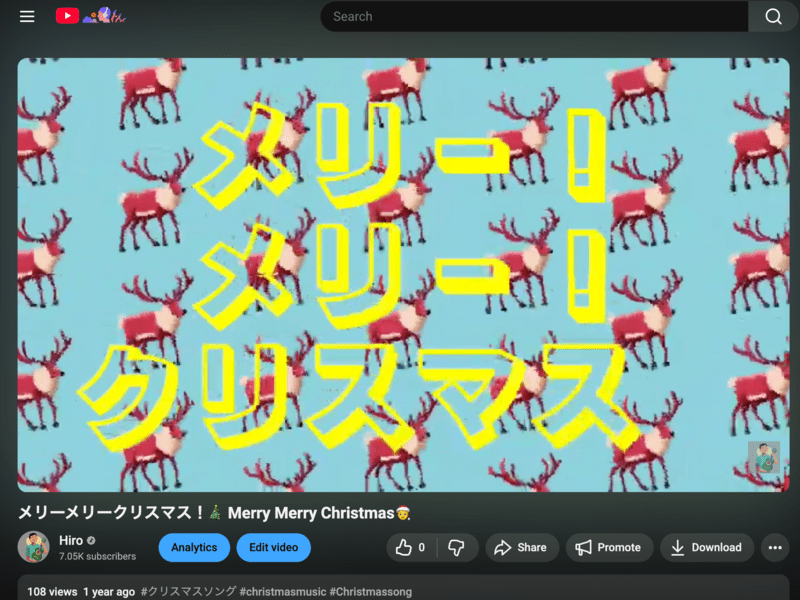
Task: Open the #クリスマスソング hashtag
Action: pos(188,592)
